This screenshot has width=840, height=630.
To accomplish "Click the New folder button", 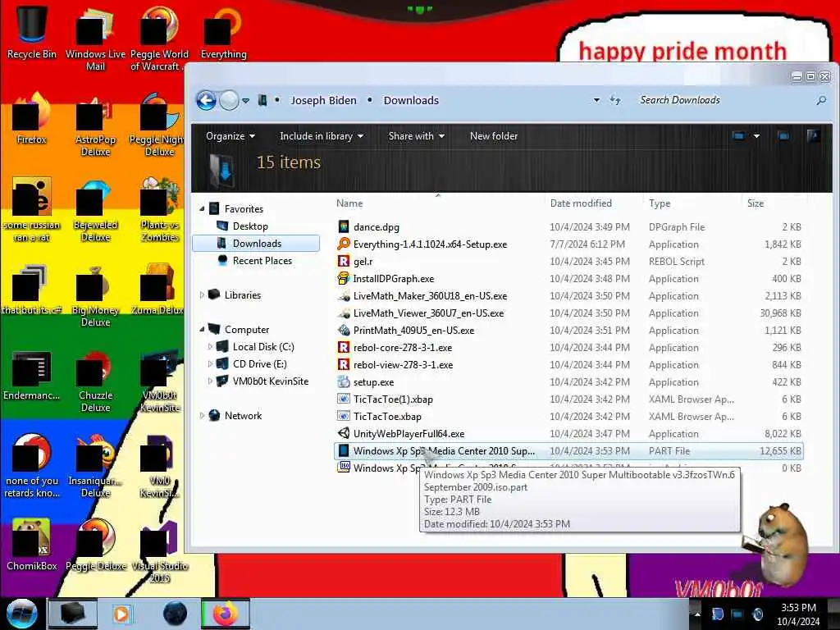I will point(493,136).
